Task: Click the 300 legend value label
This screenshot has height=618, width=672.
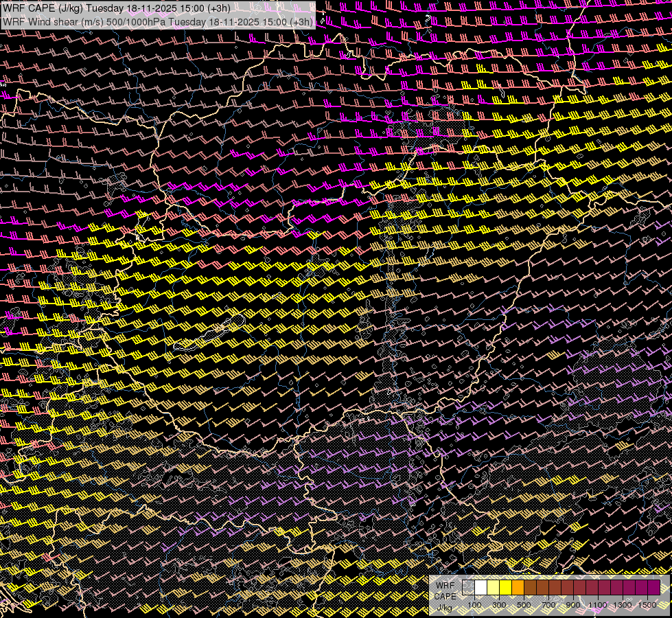Action: [499, 605]
